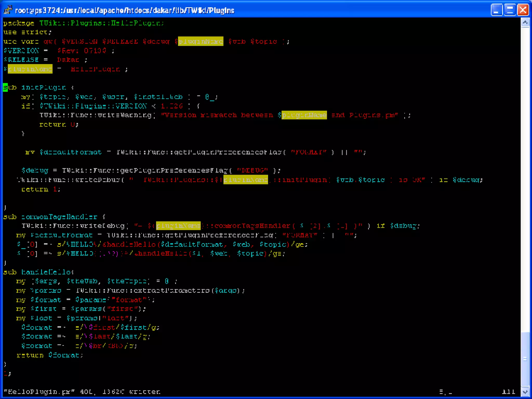Click the 'return $format;' statement
Viewport: 532px width, 399px height.
(x=50, y=355)
